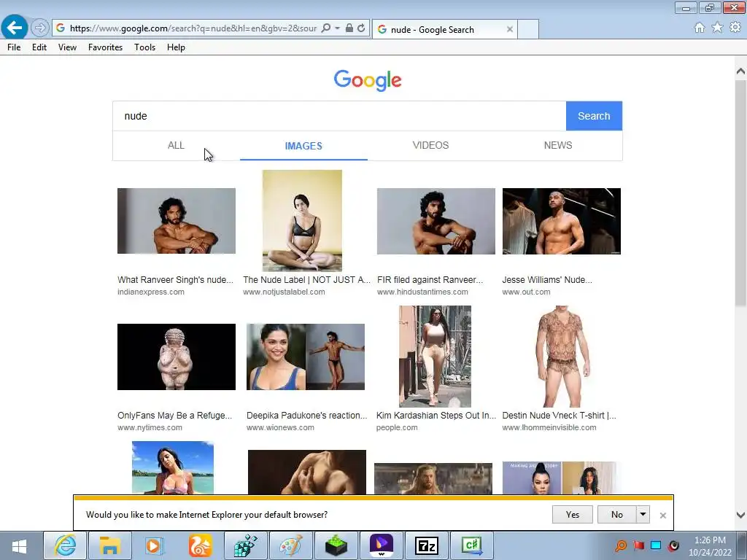Open the Edit menu
The width and height of the screenshot is (747, 560).
point(39,47)
